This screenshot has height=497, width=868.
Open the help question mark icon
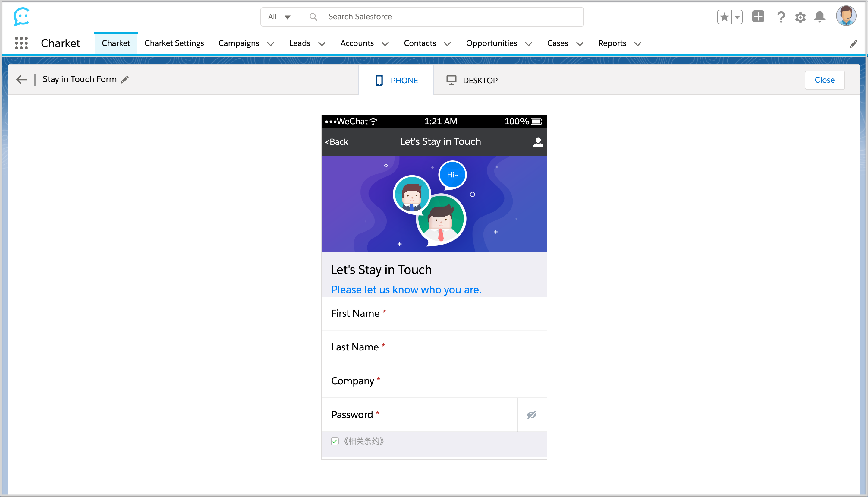(781, 17)
